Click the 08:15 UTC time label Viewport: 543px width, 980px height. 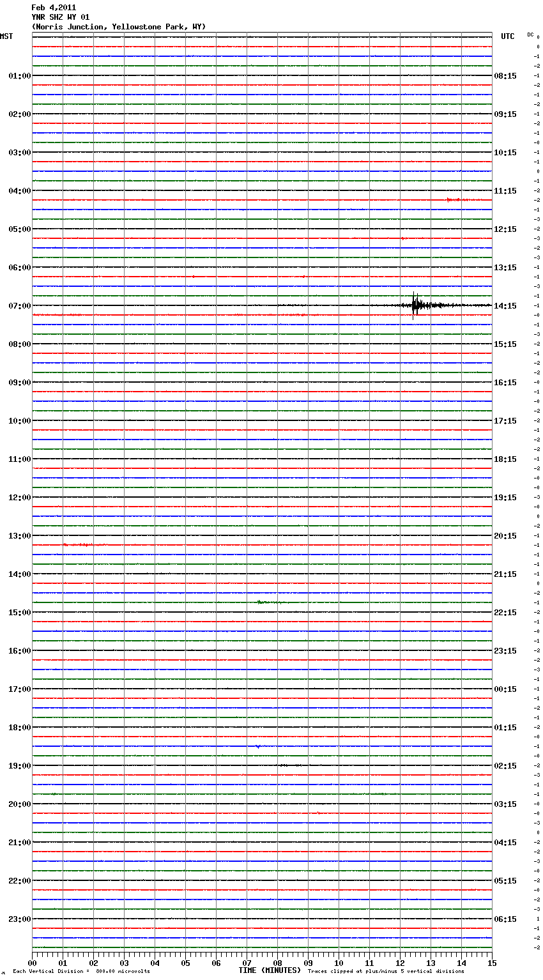pos(505,76)
